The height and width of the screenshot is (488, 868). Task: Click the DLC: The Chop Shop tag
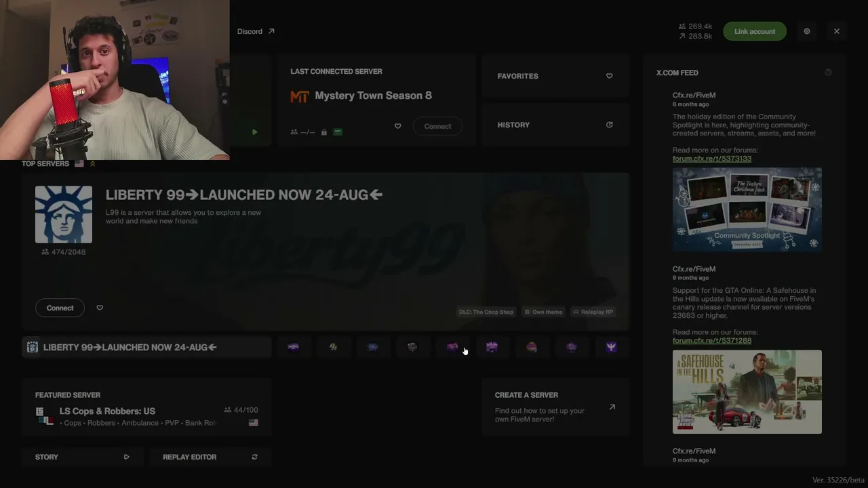(x=486, y=312)
